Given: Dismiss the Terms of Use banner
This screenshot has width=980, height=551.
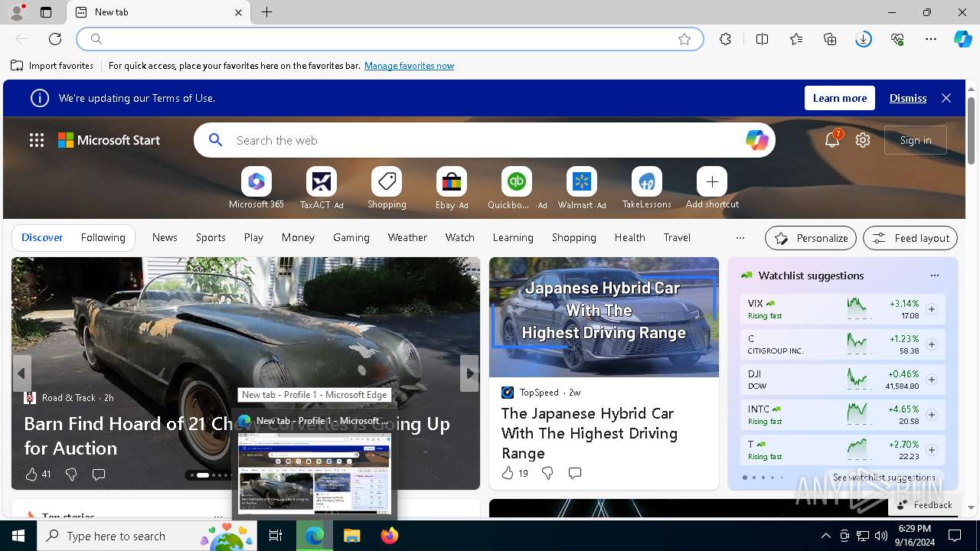Looking at the screenshot, I should (x=908, y=98).
